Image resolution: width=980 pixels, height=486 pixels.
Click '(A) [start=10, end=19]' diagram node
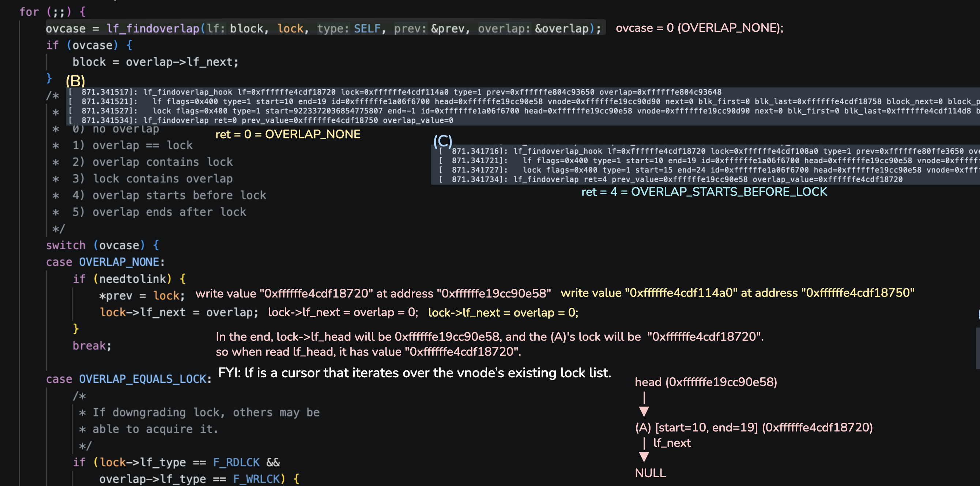pyautogui.click(x=754, y=427)
